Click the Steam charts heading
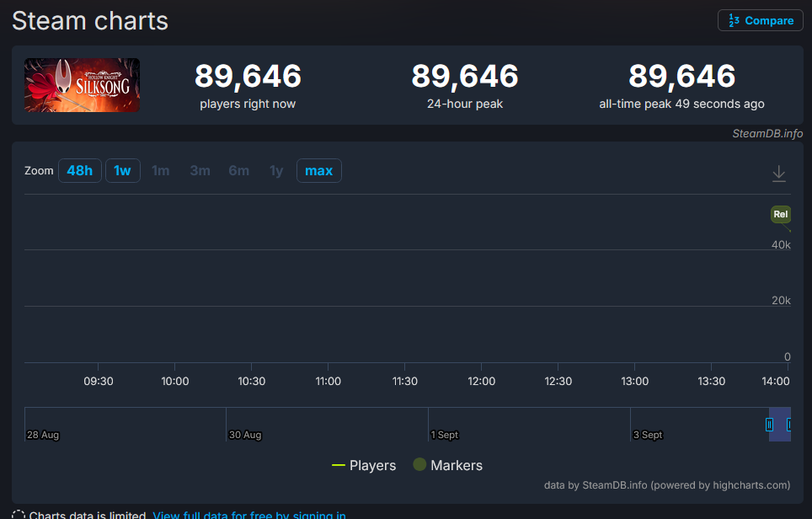The image size is (812, 519). [x=90, y=21]
